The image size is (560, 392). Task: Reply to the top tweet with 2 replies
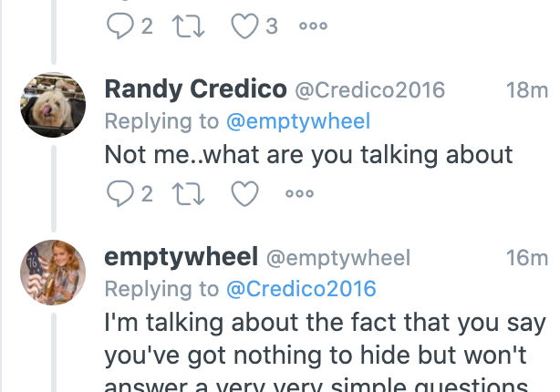119,26
